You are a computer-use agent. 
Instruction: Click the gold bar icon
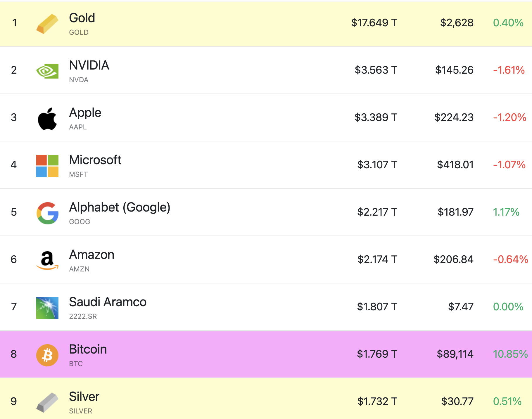tap(47, 24)
